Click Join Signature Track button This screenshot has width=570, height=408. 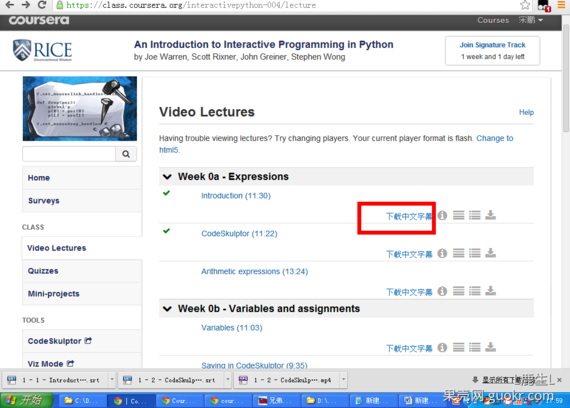[x=493, y=51]
